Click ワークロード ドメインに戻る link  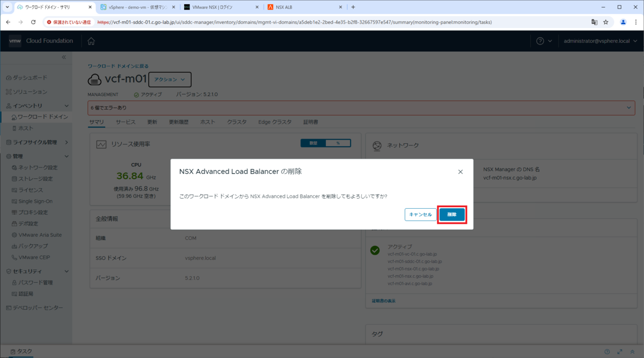[118, 66]
